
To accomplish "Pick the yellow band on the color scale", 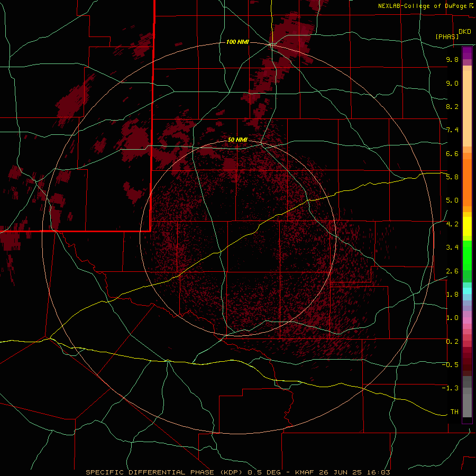I will coord(467,226).
